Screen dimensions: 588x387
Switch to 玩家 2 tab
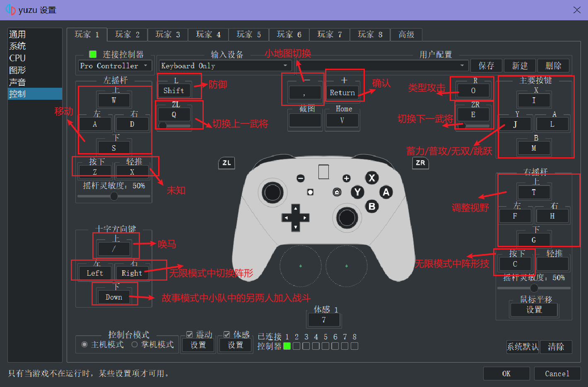click(x=127, y=34)
